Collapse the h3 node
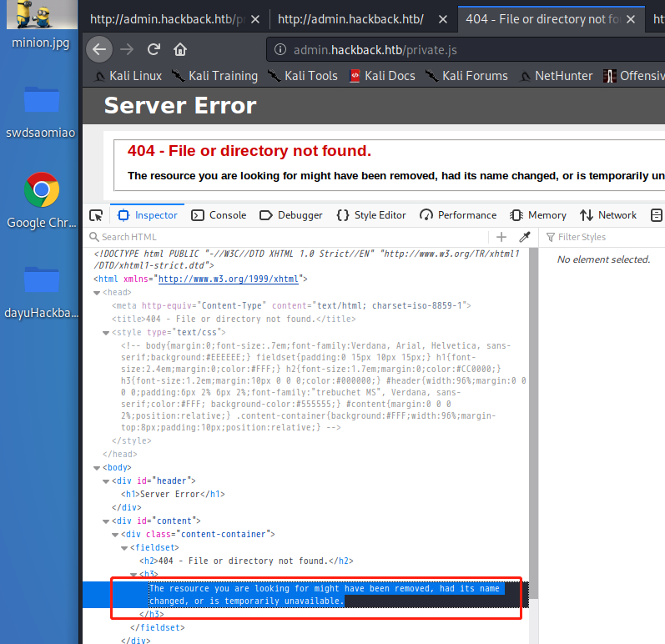This screenshot has width=665, height=644. [x=134, y=575]
